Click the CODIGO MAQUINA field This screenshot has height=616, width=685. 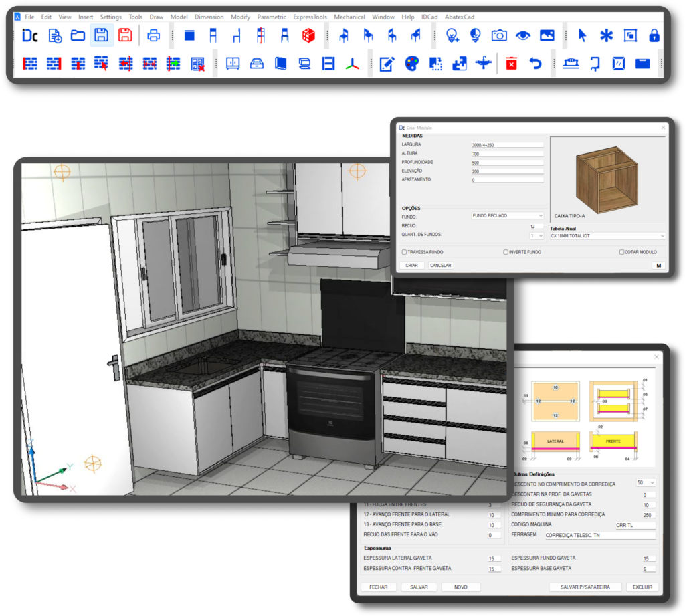tap(635, 525)
